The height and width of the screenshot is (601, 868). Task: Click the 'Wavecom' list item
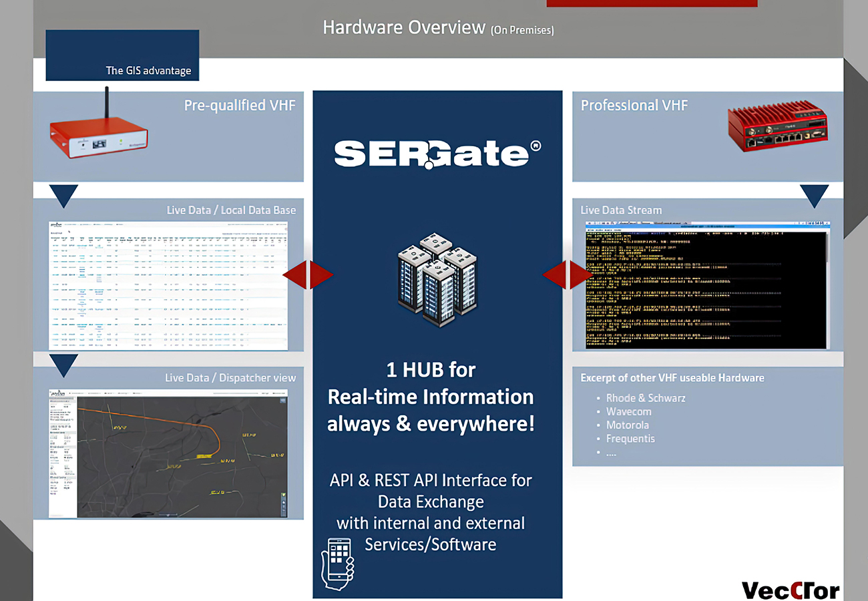tap(628, 411)
